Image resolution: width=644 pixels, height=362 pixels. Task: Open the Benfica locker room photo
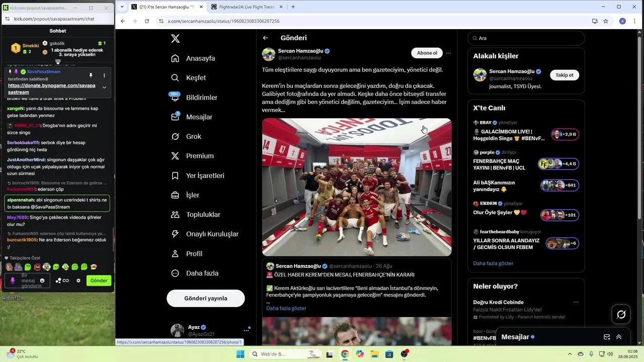(x=357, y=187)
